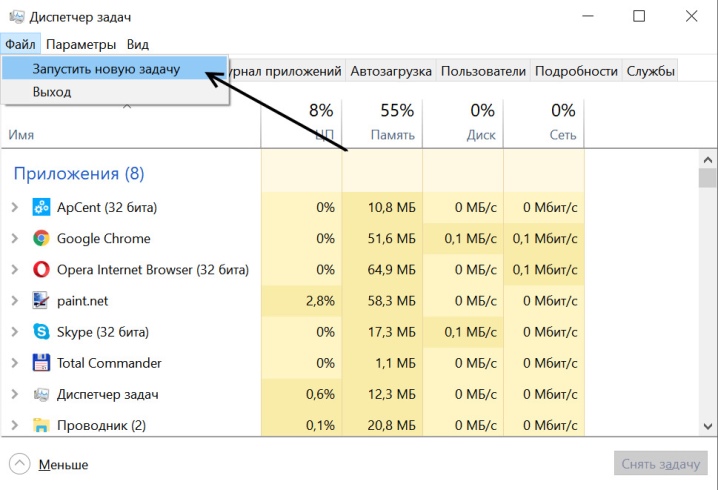
Task: Expand the ApCent process group
Action: pyautogui.click(x=15, y=207)
